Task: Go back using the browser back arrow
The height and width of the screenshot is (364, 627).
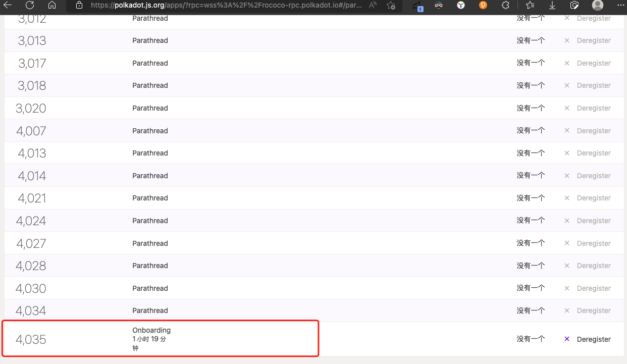Action: tap(9, 5)
